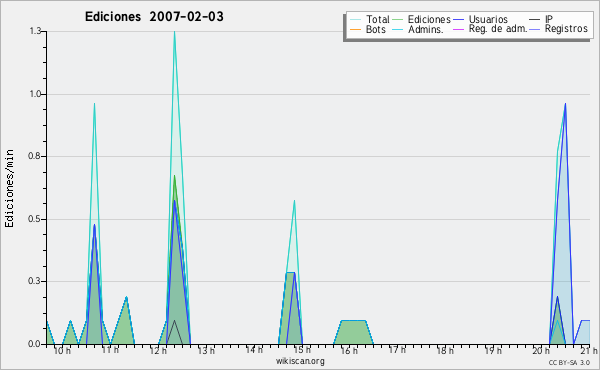Click the Usuarios legend blue line
The width and height of the screenshot is (600, 370).
pyautogui.click(x=458, y=20)
